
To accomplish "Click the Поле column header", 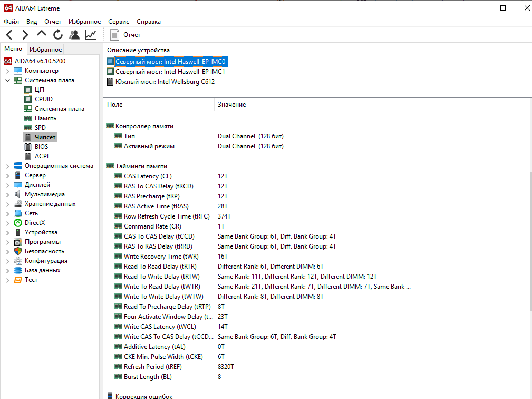I will [x=159, y=104].
